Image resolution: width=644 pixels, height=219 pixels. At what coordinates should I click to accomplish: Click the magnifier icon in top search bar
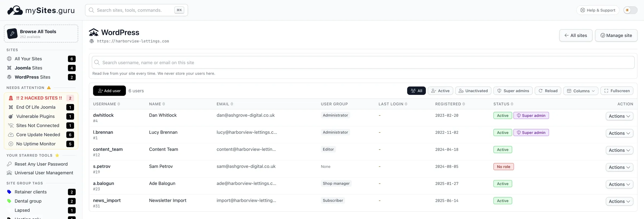pos(92,10)
